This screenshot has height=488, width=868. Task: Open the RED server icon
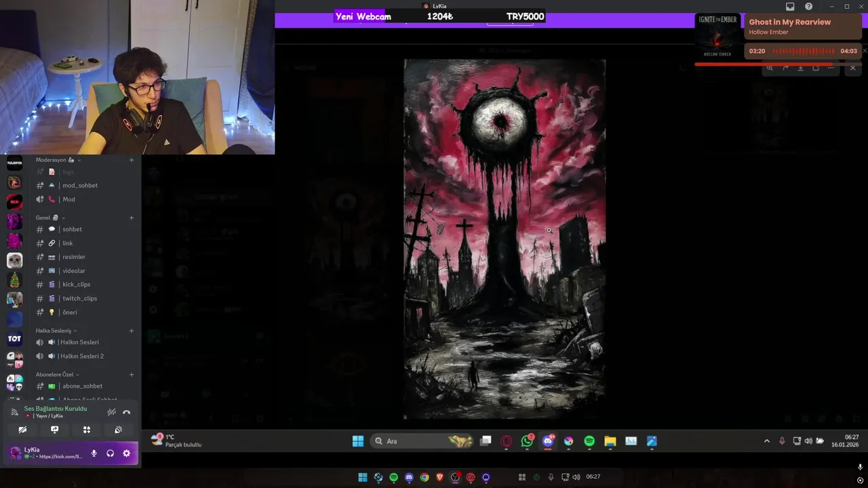pyautogui.click(x=14, y=202)
